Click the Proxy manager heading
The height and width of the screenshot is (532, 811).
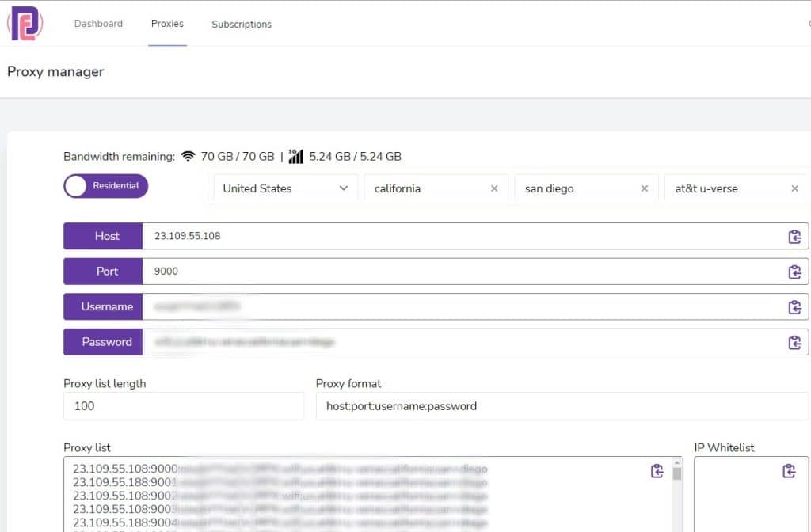[x=55, y=72]
